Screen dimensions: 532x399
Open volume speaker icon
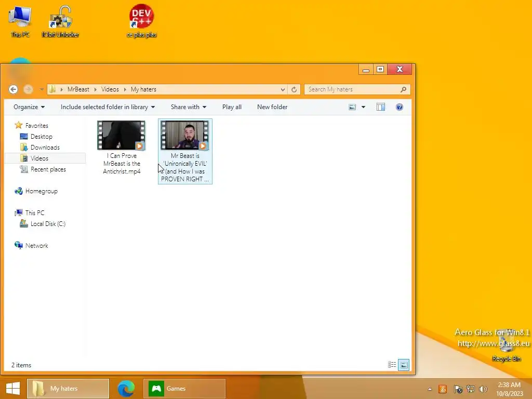[483, 389]
